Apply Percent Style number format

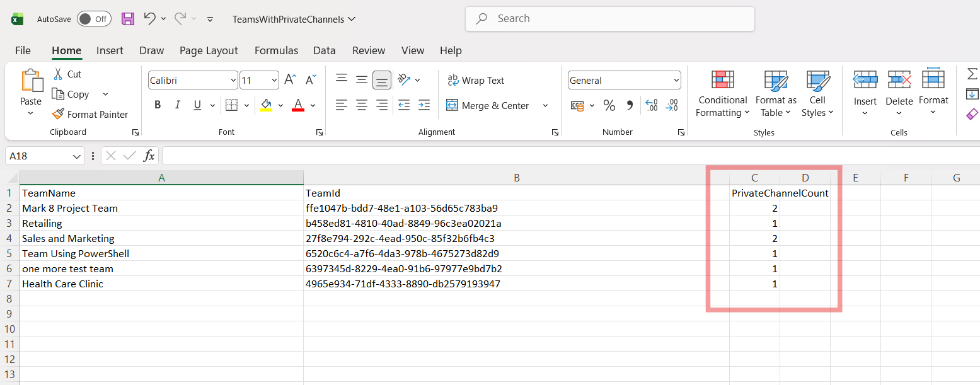pyautogui.click(x=609, y=105)
